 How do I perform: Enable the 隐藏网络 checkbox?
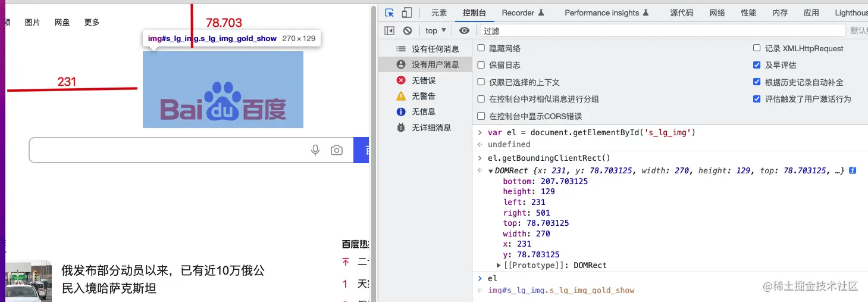click(481, 48)
